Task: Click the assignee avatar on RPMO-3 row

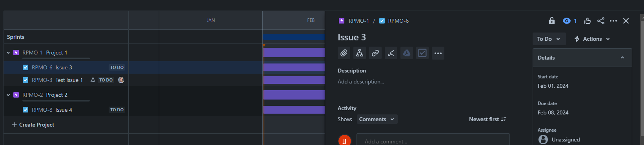Action: (x=121, y=80)
